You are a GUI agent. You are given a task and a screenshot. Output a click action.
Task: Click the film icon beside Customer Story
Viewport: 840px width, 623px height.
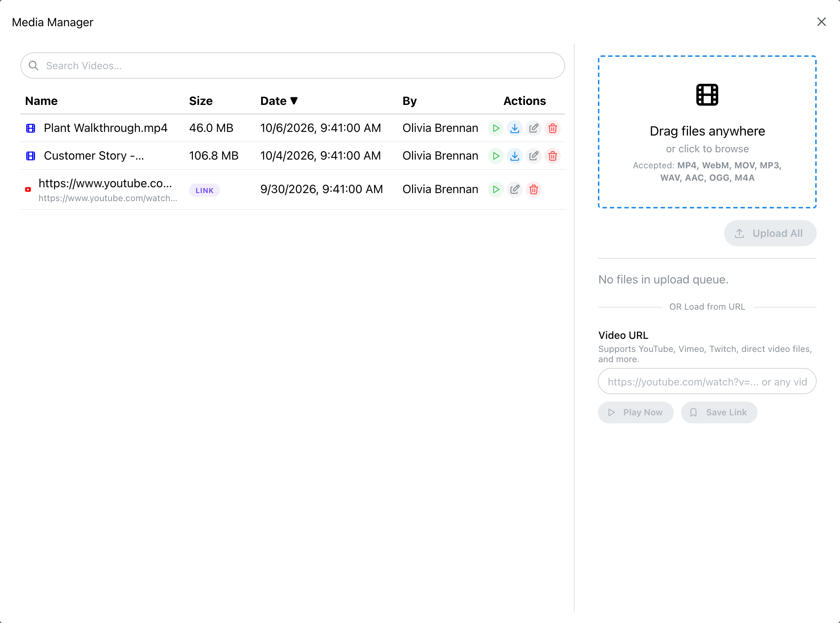31,156
